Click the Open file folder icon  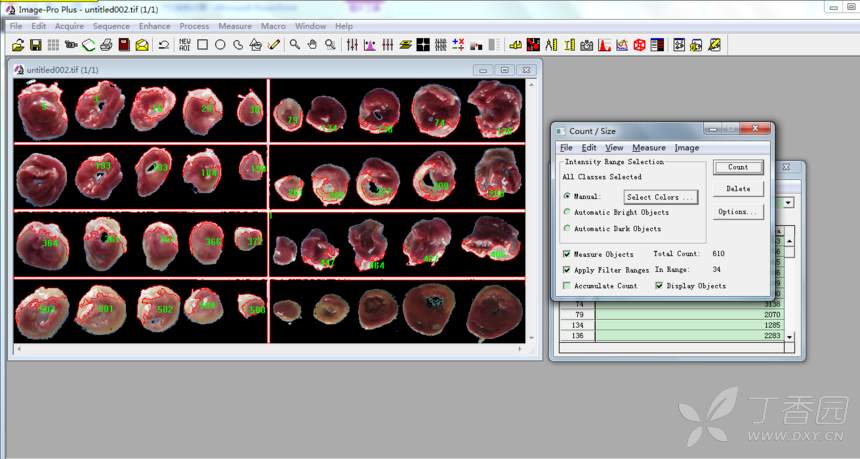[17, 45]
